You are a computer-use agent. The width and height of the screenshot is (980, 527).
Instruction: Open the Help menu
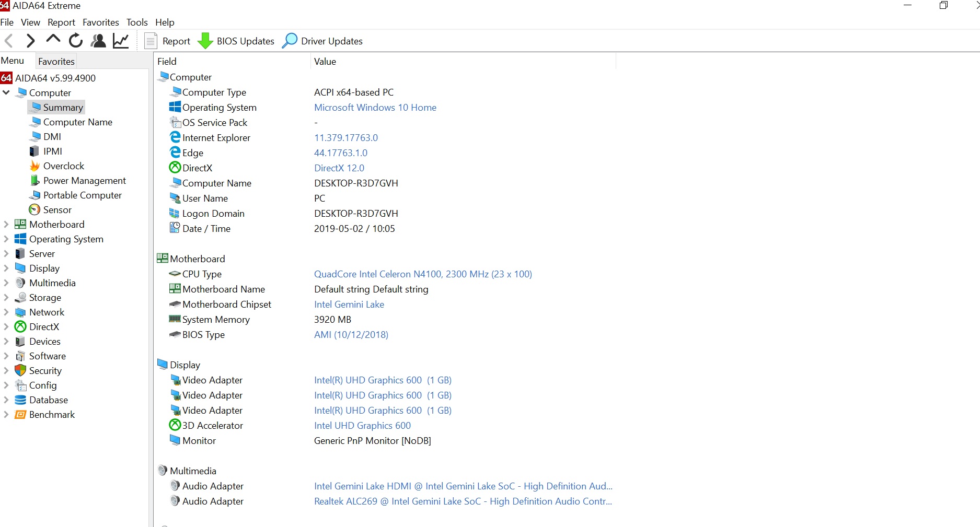165,22
